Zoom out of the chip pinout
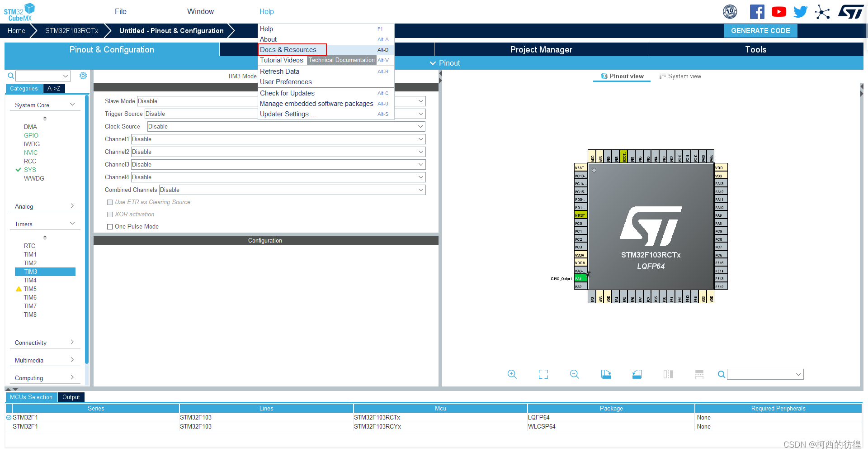This screenshot has width=868, height=453. pos(575,374)
